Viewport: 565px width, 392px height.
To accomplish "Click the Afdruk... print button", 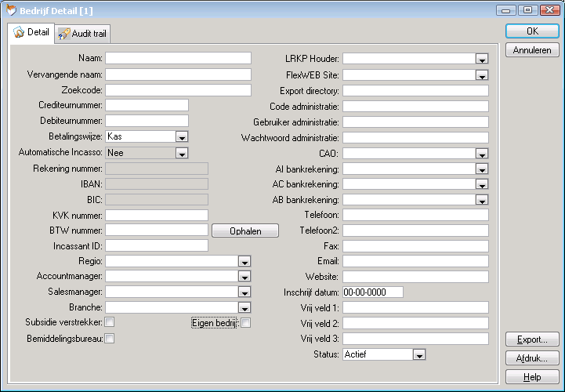I will [532, 358].
